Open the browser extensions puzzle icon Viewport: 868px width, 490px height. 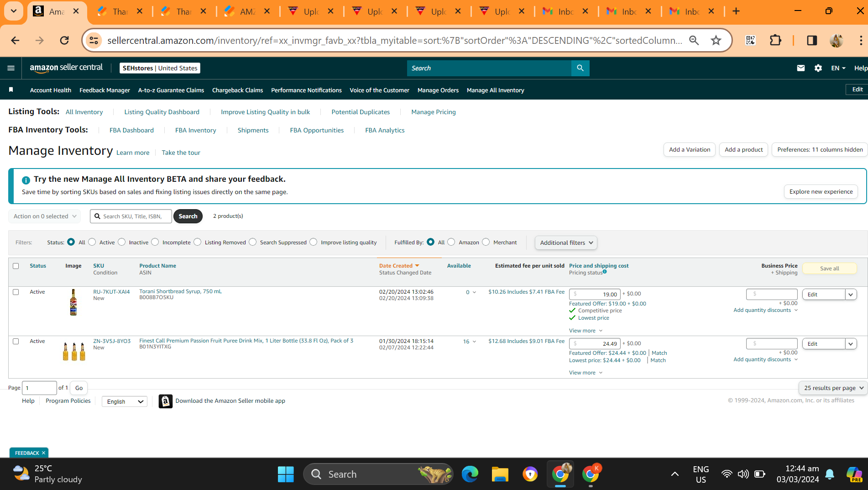(775, 41)
